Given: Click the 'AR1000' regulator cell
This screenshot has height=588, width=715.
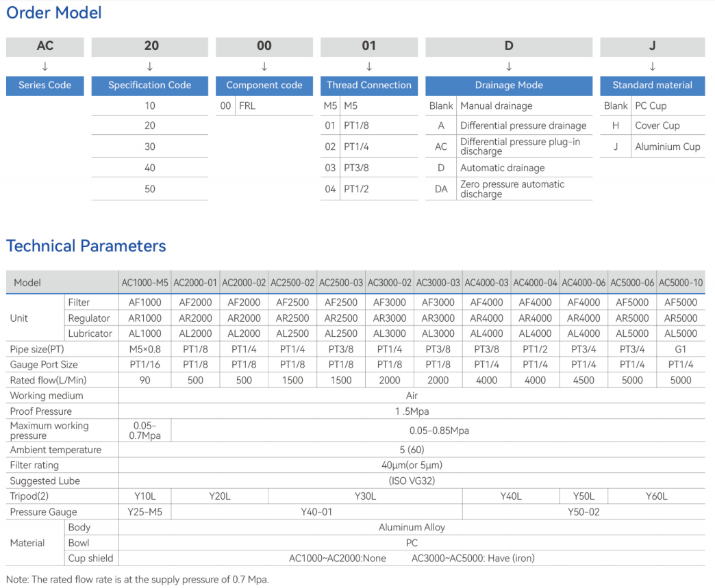Looking at the screenshot, I should pos(145,318).
